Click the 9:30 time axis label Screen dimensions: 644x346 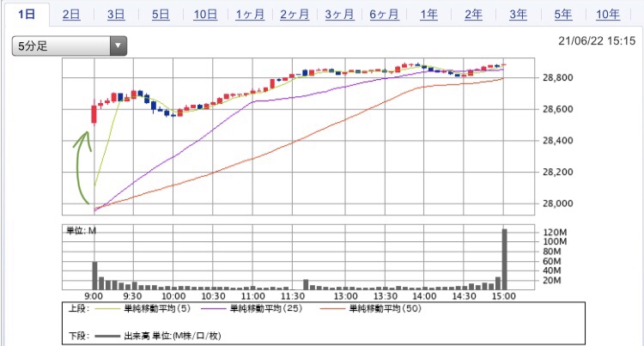[132, 296]
